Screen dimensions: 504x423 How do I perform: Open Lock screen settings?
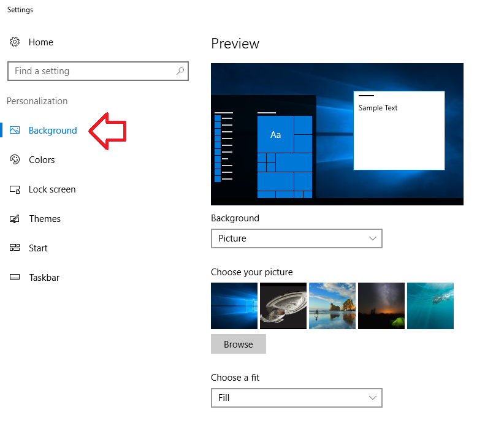point(52,189)
